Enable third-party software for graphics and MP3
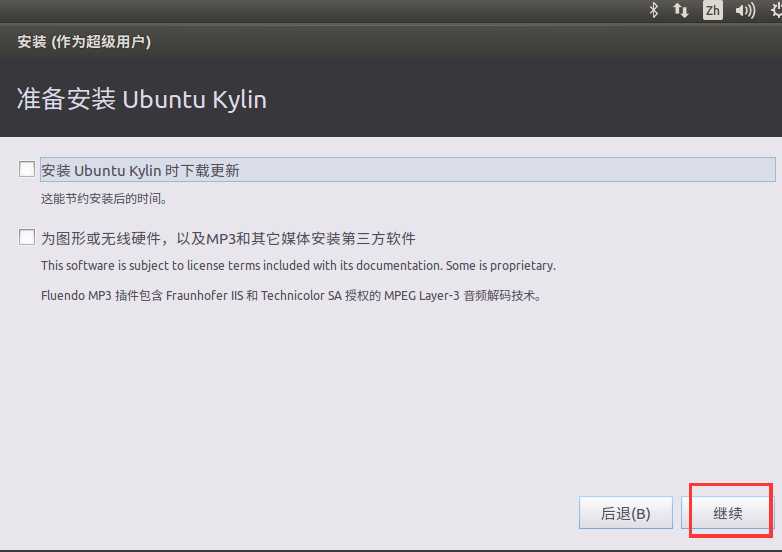 click(x=27, y=237)
